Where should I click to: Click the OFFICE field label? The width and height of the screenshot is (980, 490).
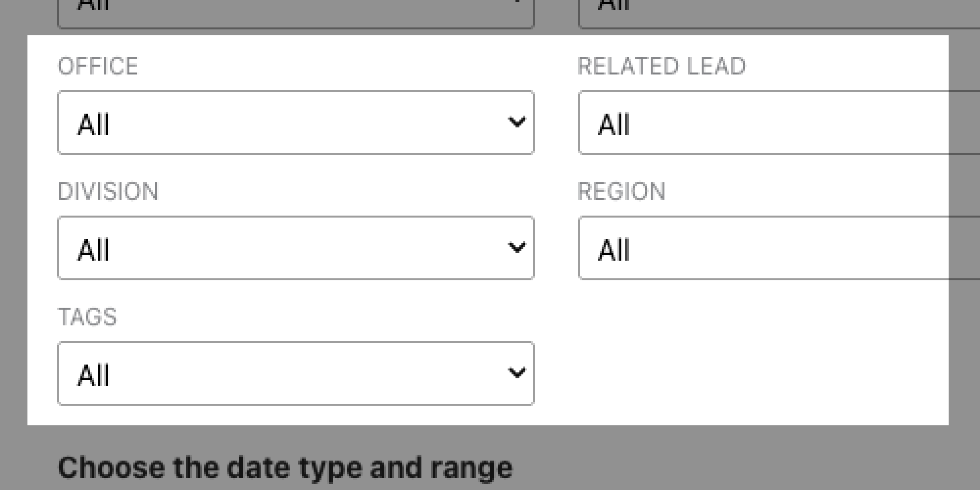coord(98,66)
